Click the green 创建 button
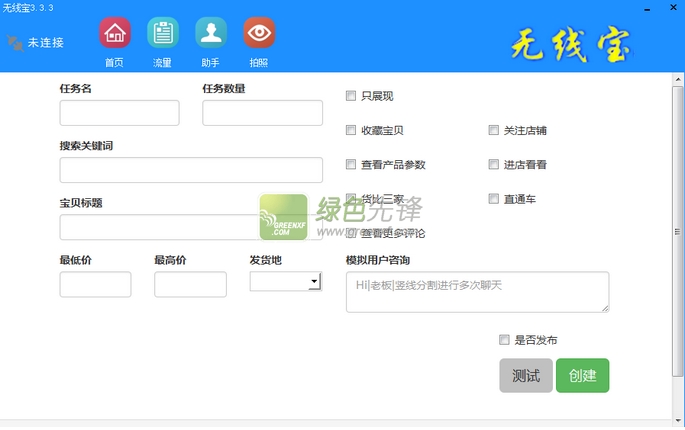This screenshot has height=430, width=685. pos(582,375)
